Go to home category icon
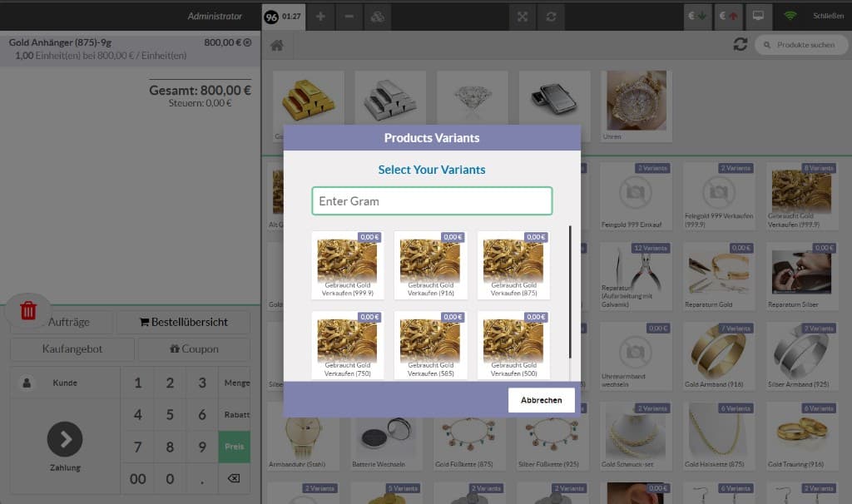852x504 pixels. click(277, 45)
